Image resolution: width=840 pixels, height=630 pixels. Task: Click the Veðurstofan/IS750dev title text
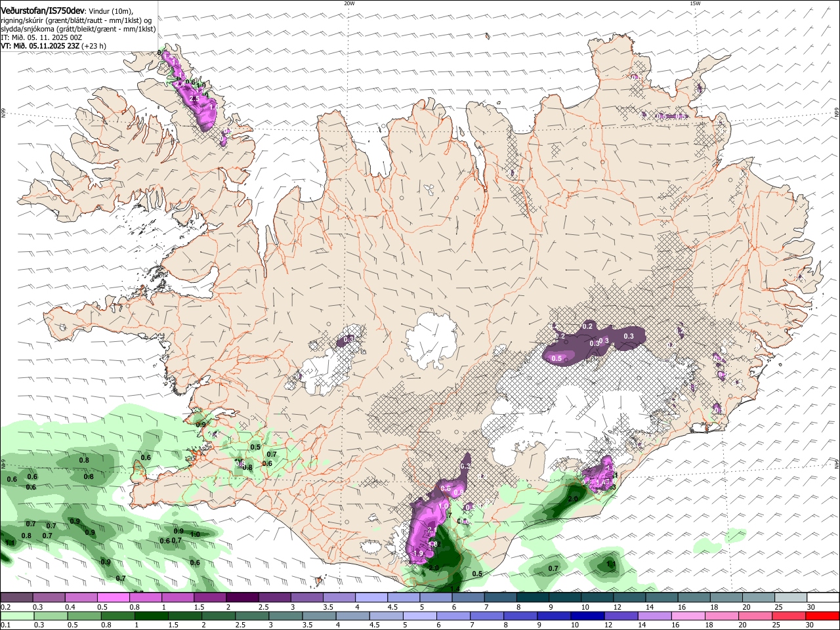(42, 10)
